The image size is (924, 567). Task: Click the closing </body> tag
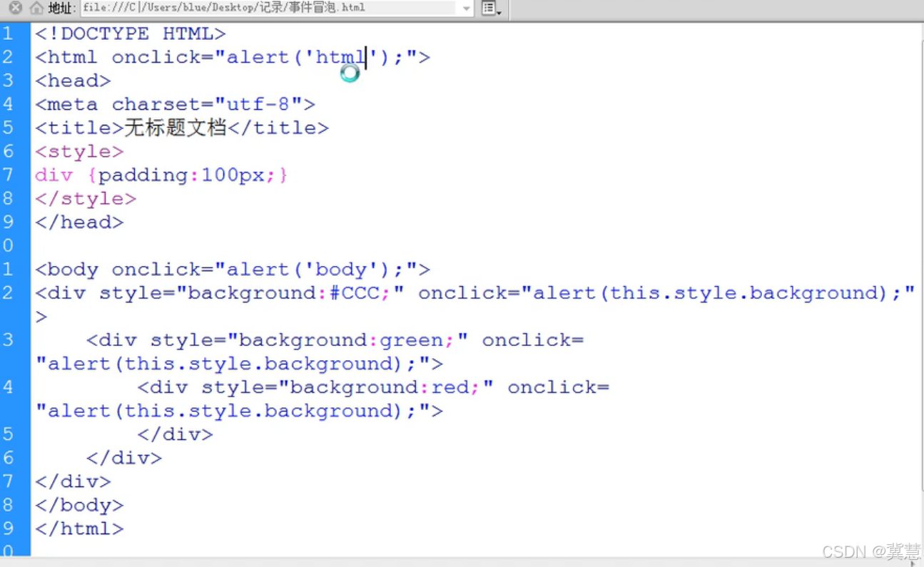(78, 505)
